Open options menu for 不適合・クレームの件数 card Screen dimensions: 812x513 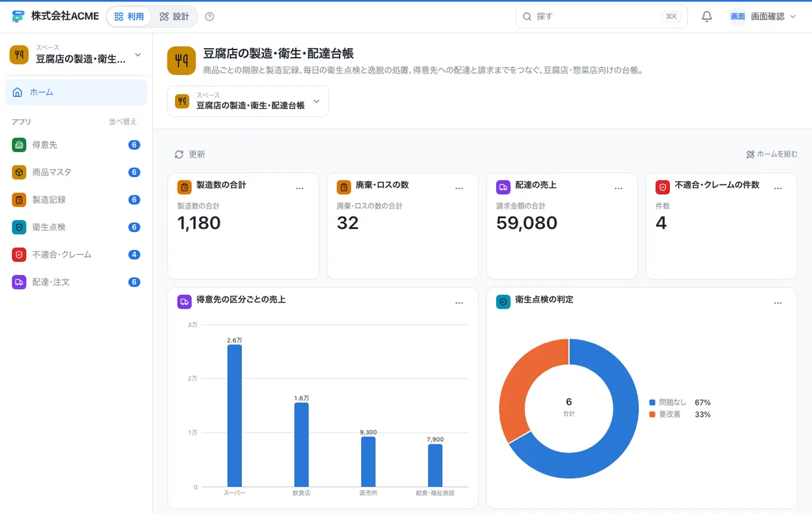coord(778,188)
